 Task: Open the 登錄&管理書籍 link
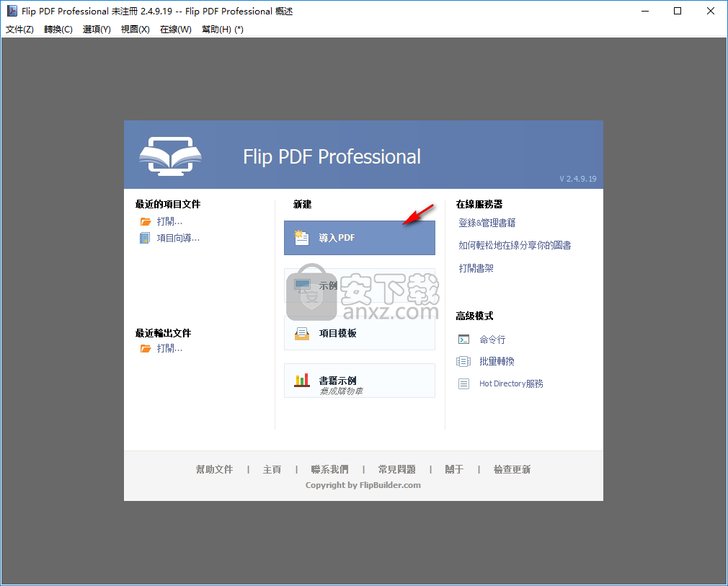tap(487, 223)
